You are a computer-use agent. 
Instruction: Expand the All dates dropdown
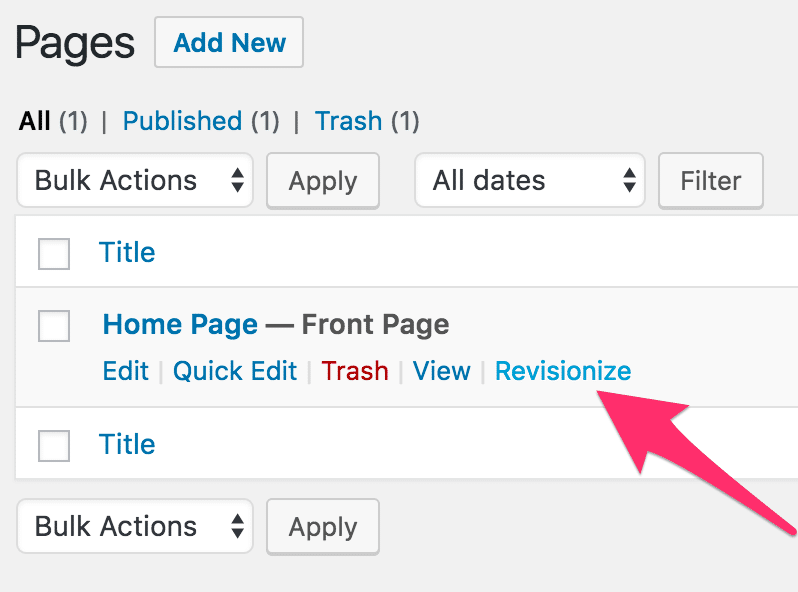(529, 181)
